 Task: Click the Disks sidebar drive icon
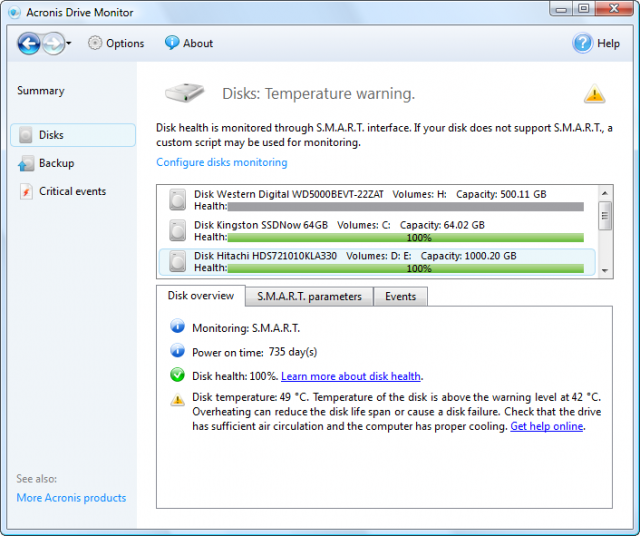26,135
